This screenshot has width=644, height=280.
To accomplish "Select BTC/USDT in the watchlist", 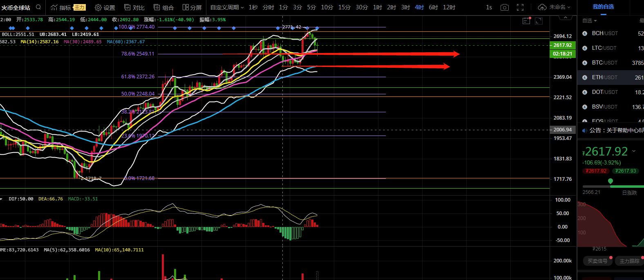I will coord(604,62).
